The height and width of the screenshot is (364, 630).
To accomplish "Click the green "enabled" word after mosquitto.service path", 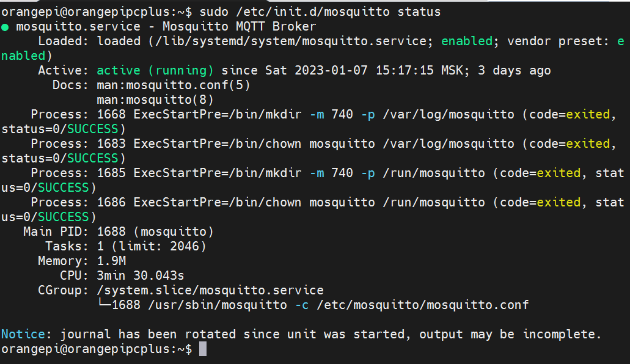I will coord(466,41).
